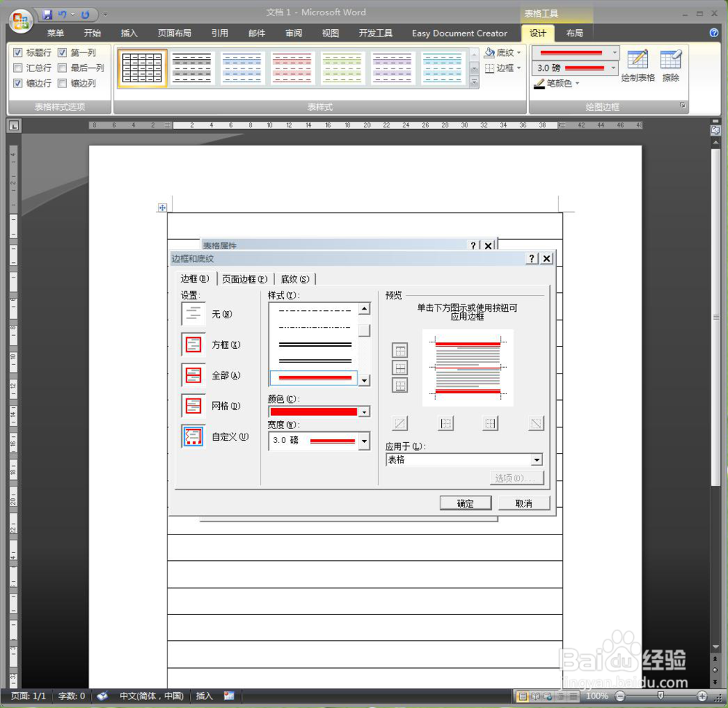Open 3.0 磅 pen weight dropdown in ribbon
728x708 pixels.
[613, 68]
